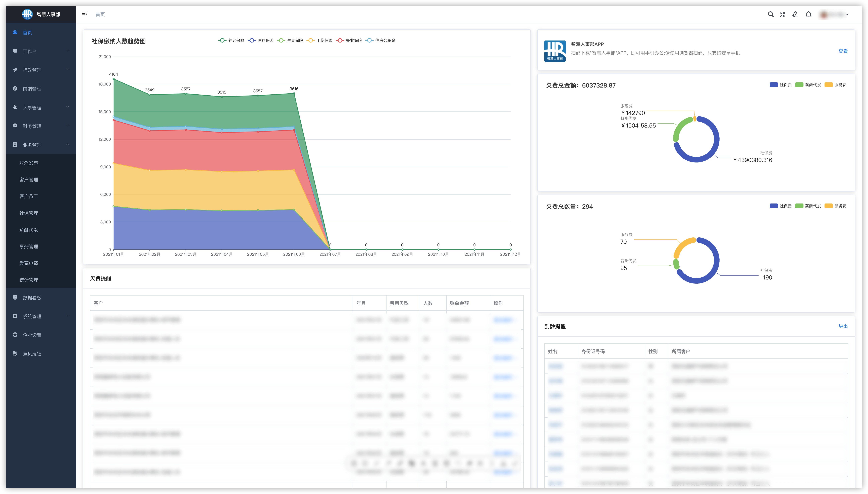The image size is (868, 494).
Task: Expand the 行政管理 menu chevron
Action: pyautogui.click(x=67, y=69)
